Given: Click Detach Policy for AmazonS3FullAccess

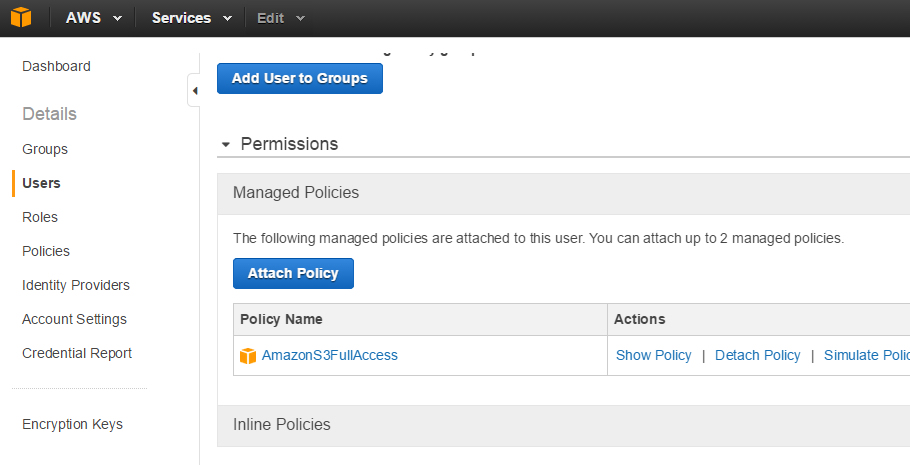Looking at the screenshot, I should (757, 355).
